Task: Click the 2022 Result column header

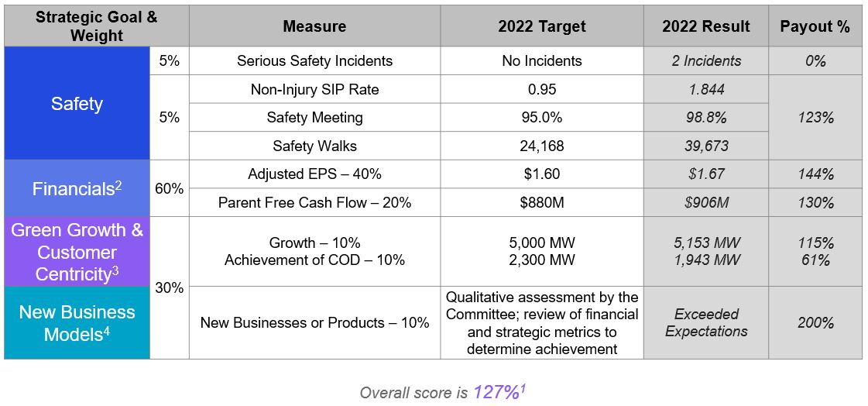Action: (x=705, y=26)
